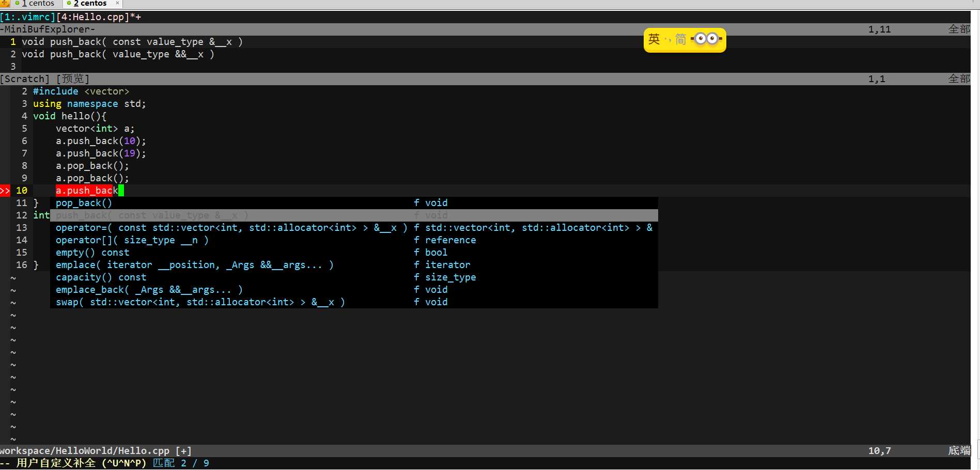Click preview line 'void push_back( value_type &&__x )'

[118, 54]
